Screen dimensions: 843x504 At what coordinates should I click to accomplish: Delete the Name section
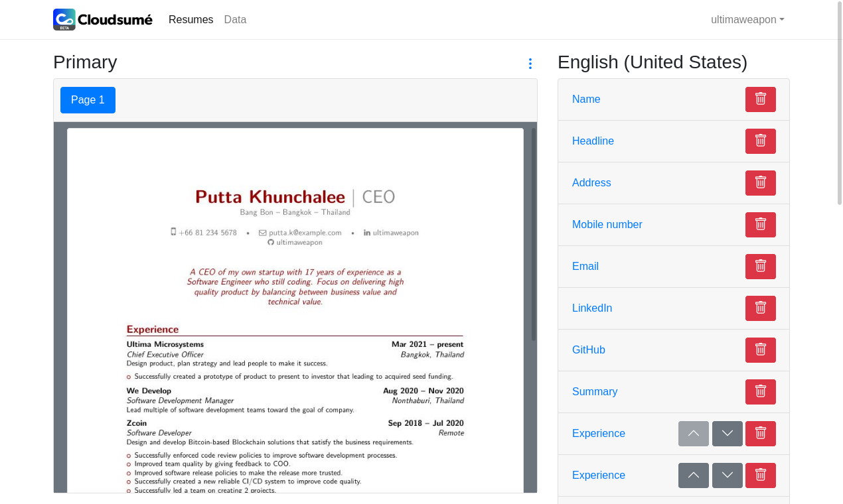click(761, 99)
